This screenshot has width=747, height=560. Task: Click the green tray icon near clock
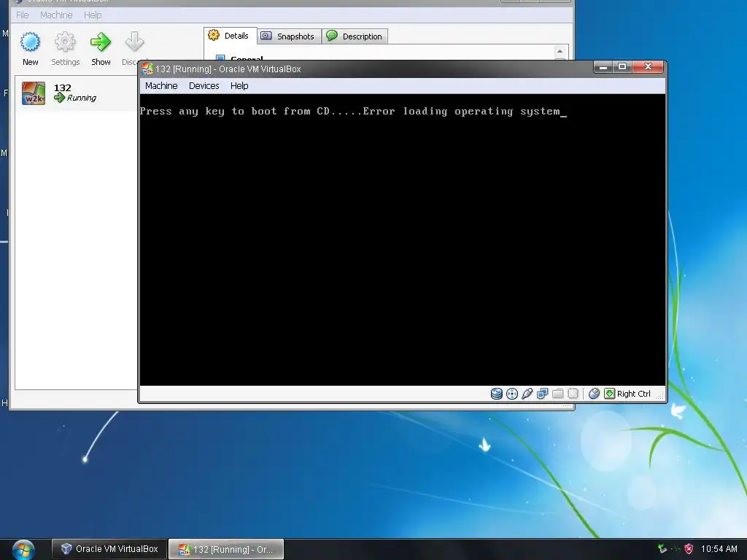pos(662,548)
